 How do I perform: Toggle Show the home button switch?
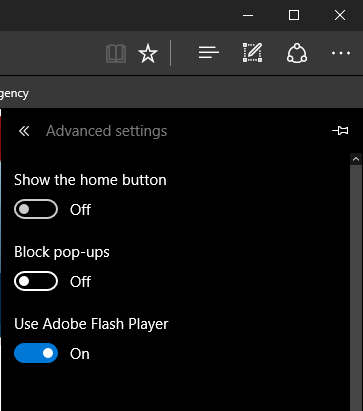(36, 209)
